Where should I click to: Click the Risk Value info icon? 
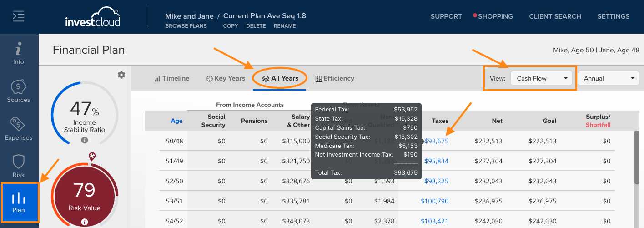coord(85,222)
